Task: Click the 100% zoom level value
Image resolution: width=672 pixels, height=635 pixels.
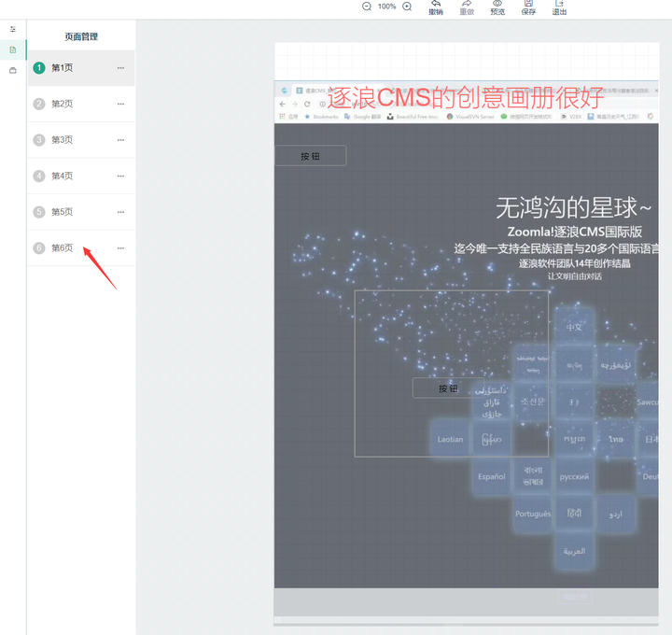Action: [x=386, y=7]
